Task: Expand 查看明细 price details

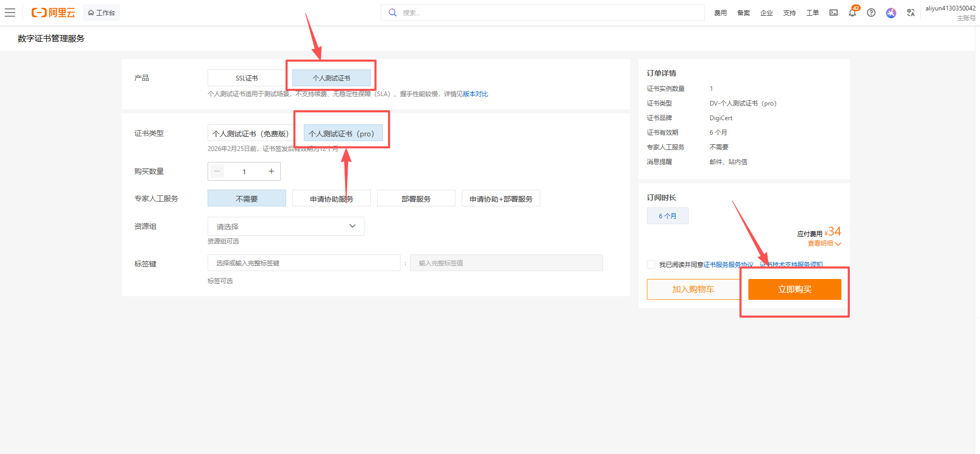Action: point(824,243)
